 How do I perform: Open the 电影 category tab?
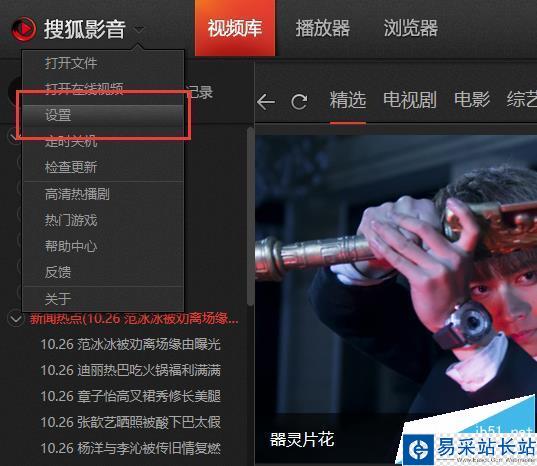472,100
